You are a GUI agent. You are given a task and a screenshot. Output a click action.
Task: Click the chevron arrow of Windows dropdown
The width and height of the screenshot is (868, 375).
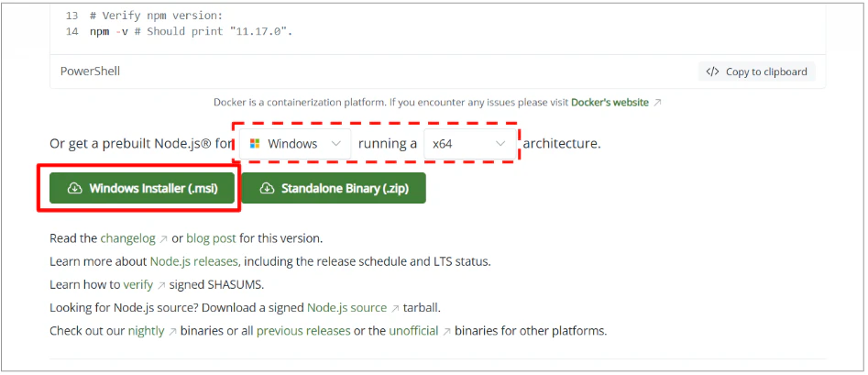pos(336,144)
